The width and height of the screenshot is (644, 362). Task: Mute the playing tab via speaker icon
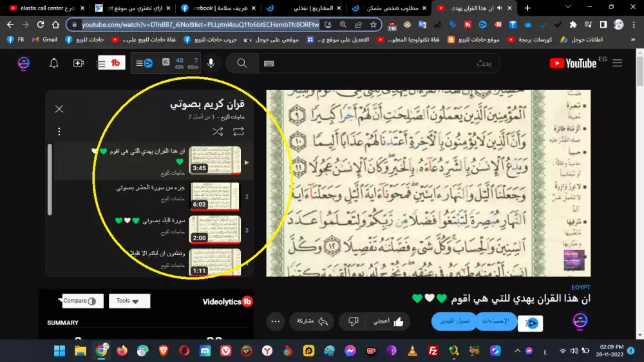(500, 8)
